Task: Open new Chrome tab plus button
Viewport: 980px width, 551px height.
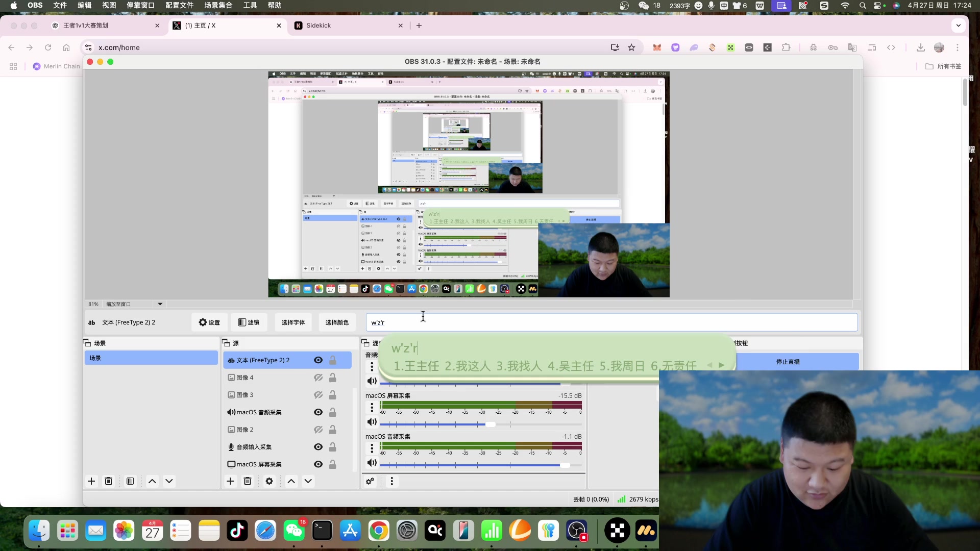Action: [x=419, y=26]
